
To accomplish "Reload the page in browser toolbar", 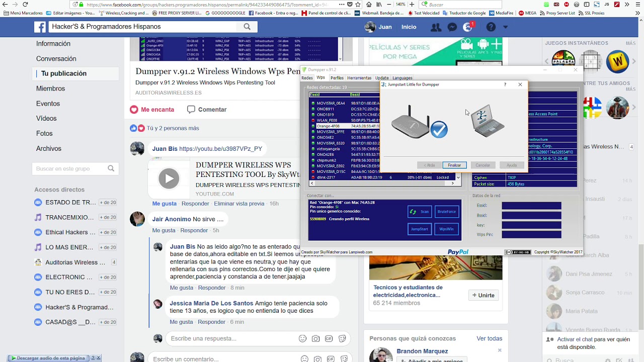I will coord(25,4).
